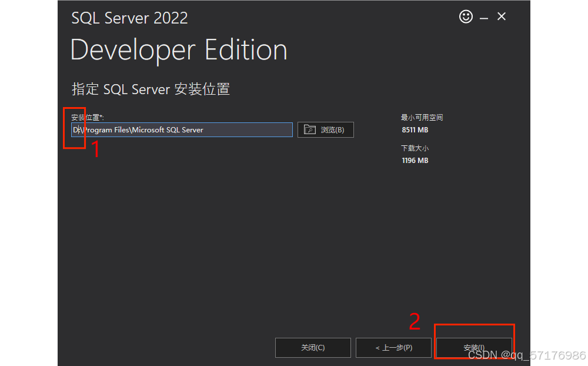Open the 浏览(B) browse folder button
The image size is (588, 366).
pyautogui.click(x=326, y=130)
